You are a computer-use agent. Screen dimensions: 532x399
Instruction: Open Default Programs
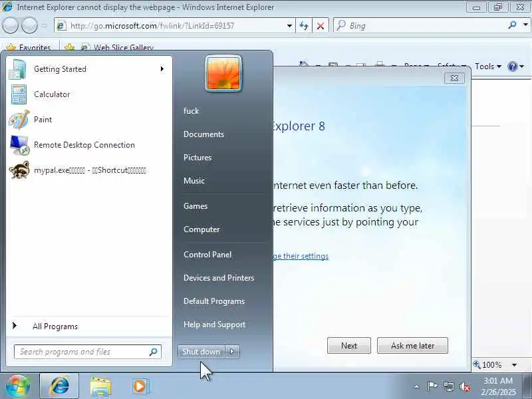(x=214, y=301)
